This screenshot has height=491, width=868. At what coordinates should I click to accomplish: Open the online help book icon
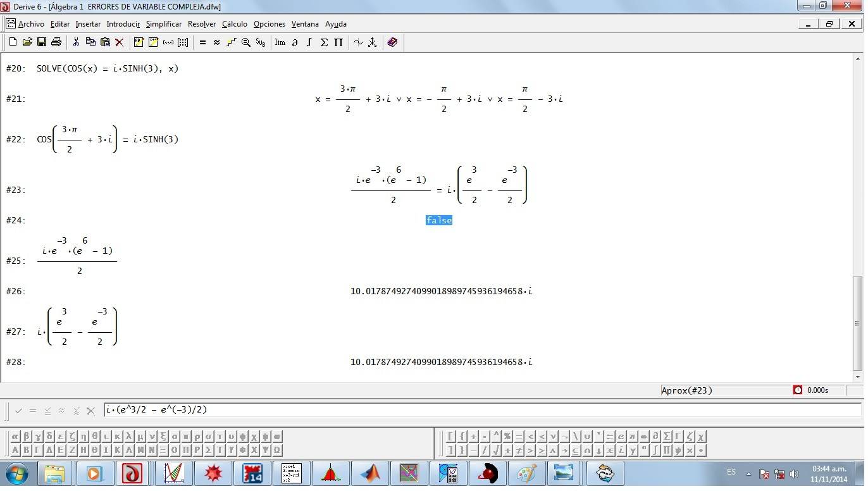pyautogui.click(x=392, y=42)
